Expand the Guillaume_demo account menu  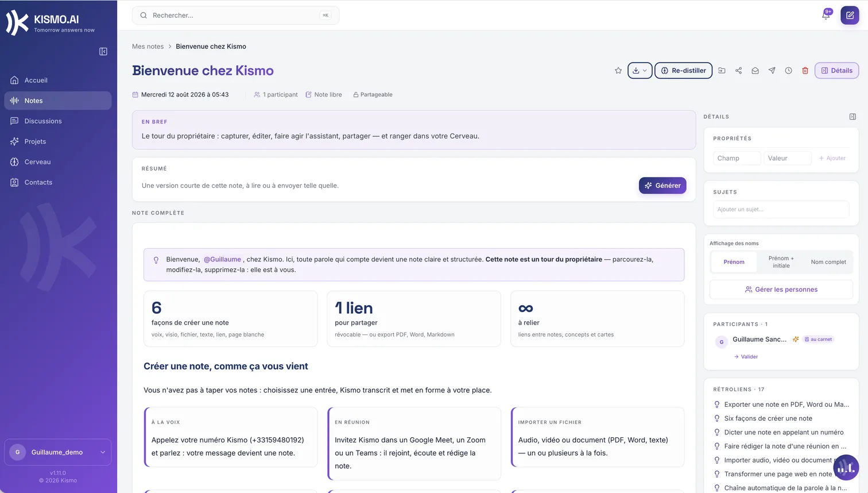pyautogui.click(x=57, y=452)
